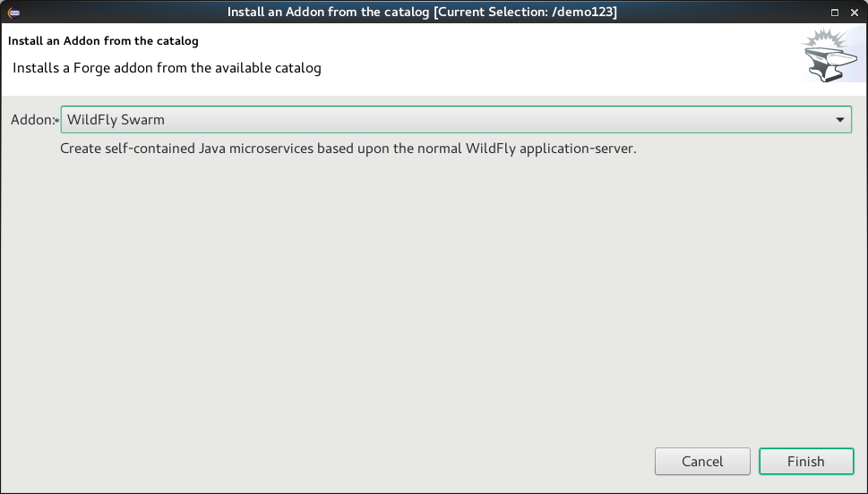The width and height of the screenshot is (868, 494).
Task: Maximize the Install an Addon dialog
Action: click(835, 12)
